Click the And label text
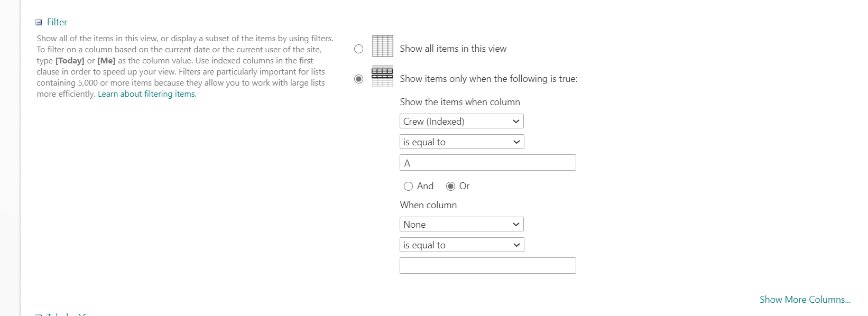Viewport: 868px width, 316px height. [425, 186]
